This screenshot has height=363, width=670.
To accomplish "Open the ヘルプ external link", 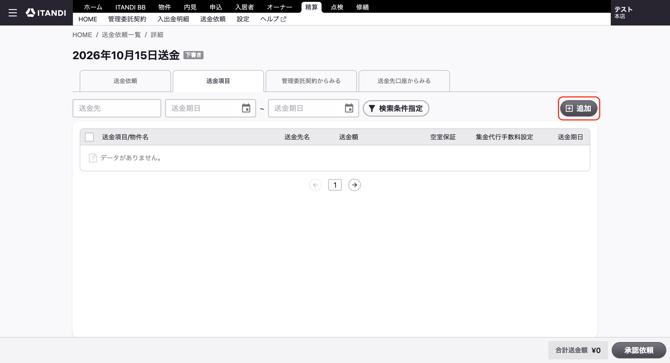I will click(273, 19).
